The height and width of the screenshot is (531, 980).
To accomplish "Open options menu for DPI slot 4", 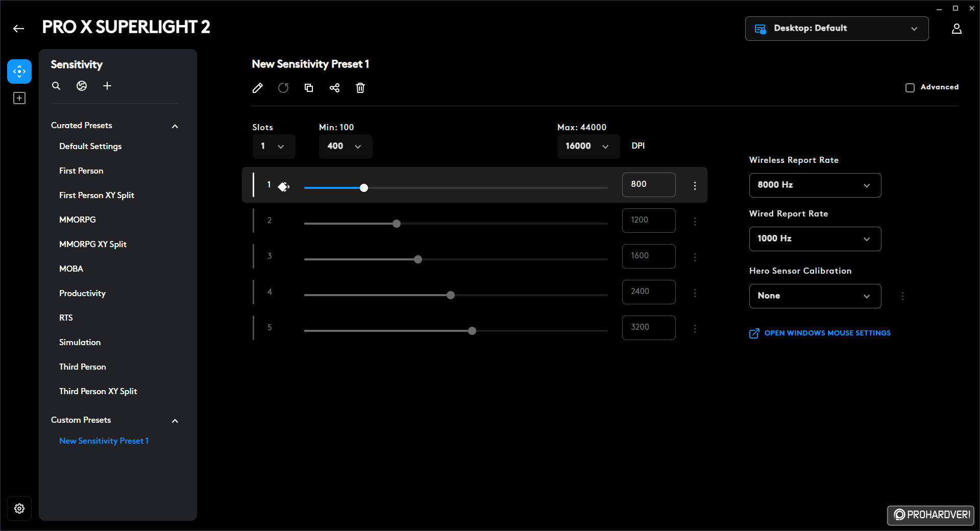I will pyautogui.click(x=695, y=293).
